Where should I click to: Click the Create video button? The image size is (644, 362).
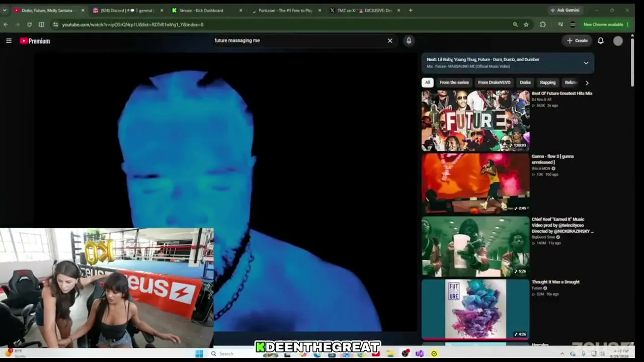(577, 41)
